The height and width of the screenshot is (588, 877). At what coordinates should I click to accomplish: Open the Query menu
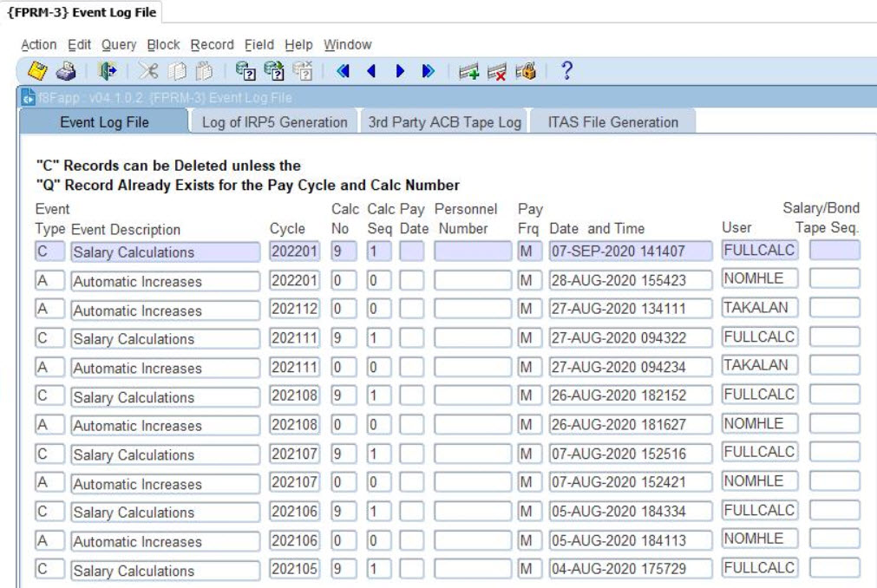[x=119, y=45]
